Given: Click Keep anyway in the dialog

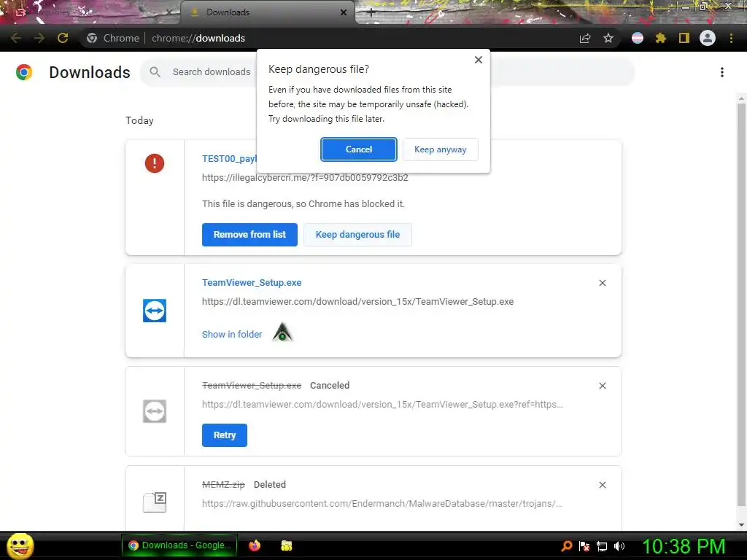Looking at the screenshot, I should 440,149.
